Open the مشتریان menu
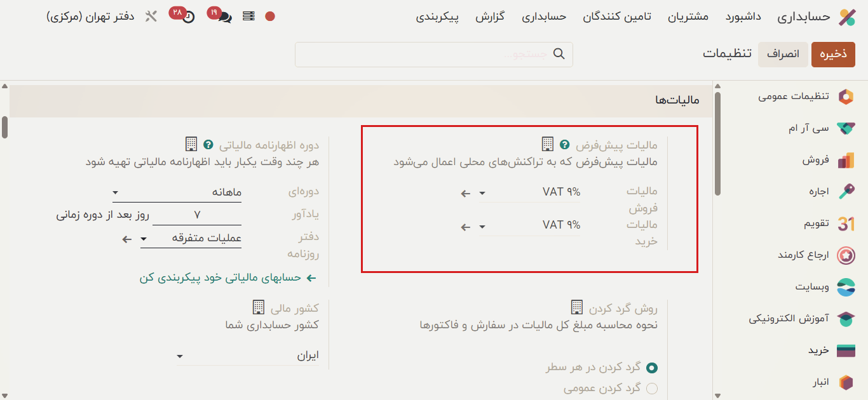The height and width of the screenshot is (400, 868). (688, 17)
